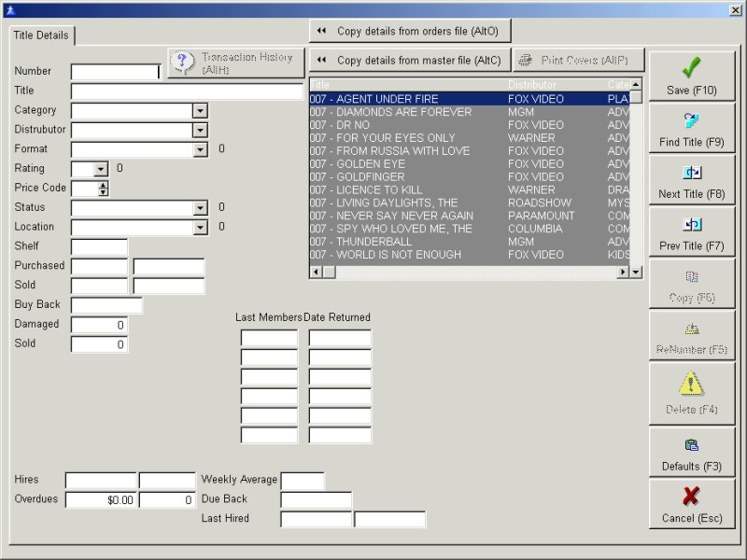Click the Prev Title arrow icon
Screen dimensions: 747x560
coord(691,225)
